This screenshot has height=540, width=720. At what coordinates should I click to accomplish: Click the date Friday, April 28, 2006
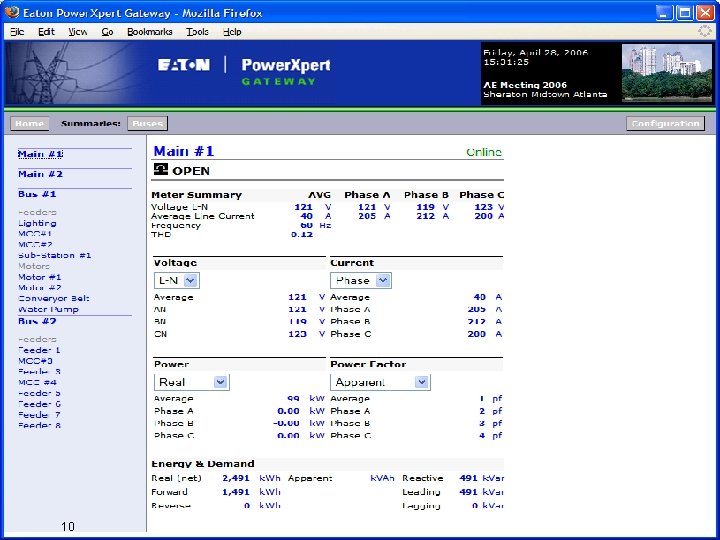pyautogui.click(x=535, y=52)
